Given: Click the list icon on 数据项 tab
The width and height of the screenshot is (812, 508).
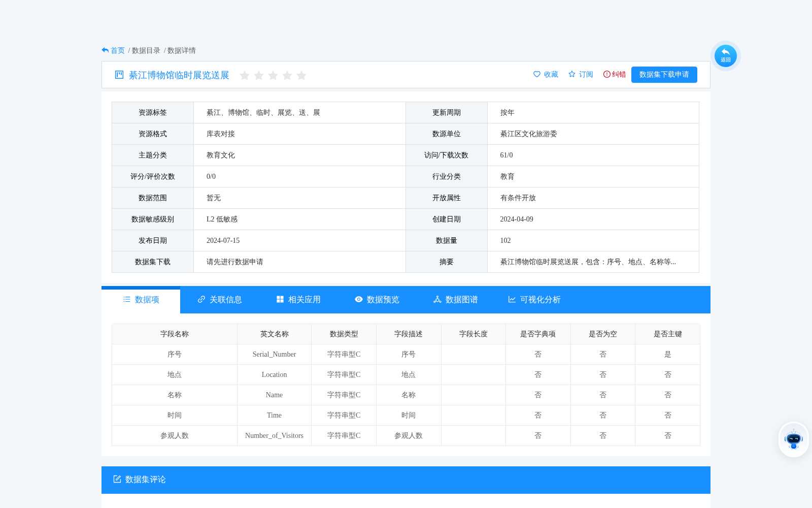Looking at the screenshot, I should 127,299.
